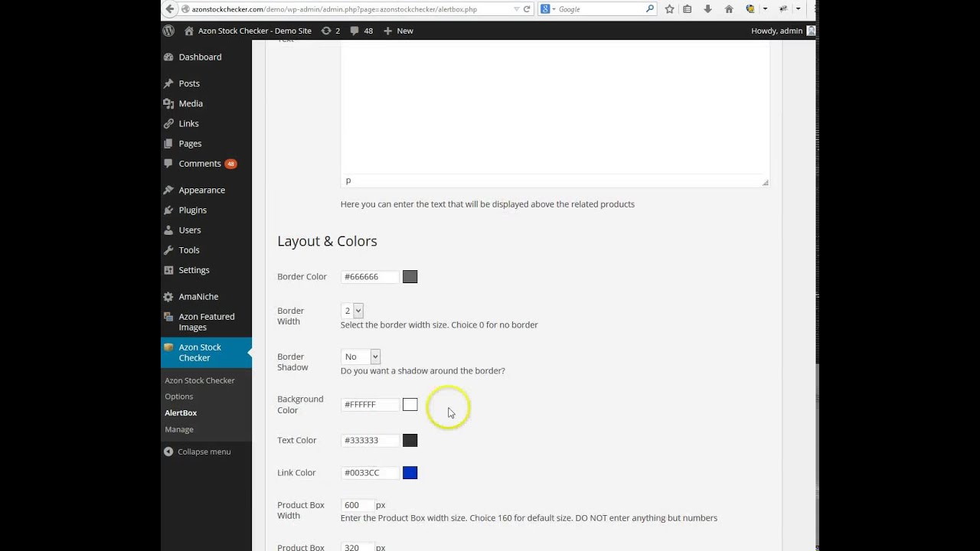The width and height of the screenshot is (980, 551).
Task: Click the Collapse menu arrow icon
Action: pyautogui.click(x=168, y=452)
